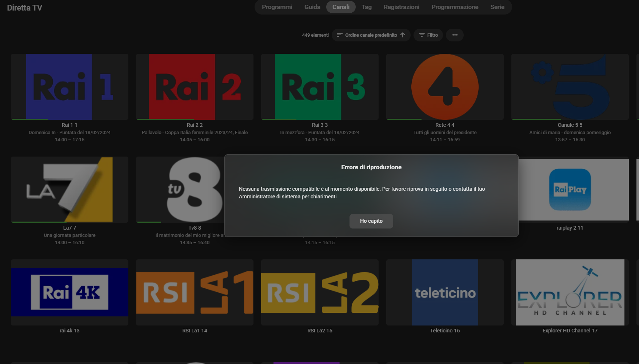The height and width of the screenshot is (364, 639).
Task: Click the Explorer HD Channel 17 title
Action: click(570, 331)
